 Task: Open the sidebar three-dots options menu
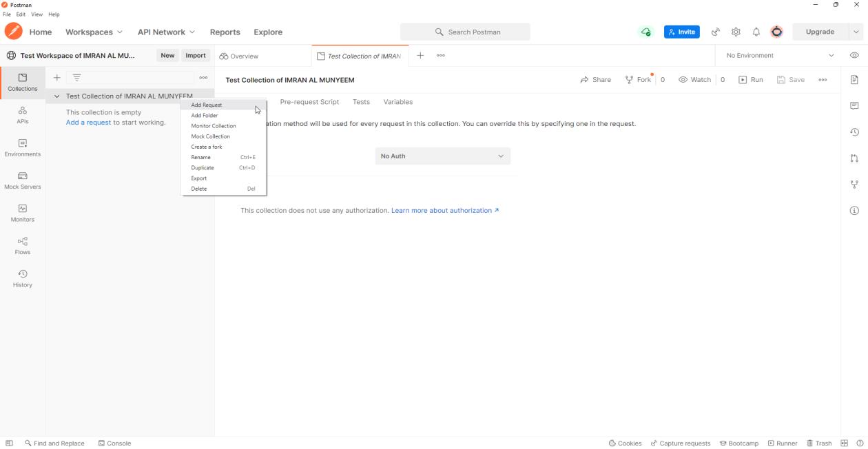[x=203, y=78]
